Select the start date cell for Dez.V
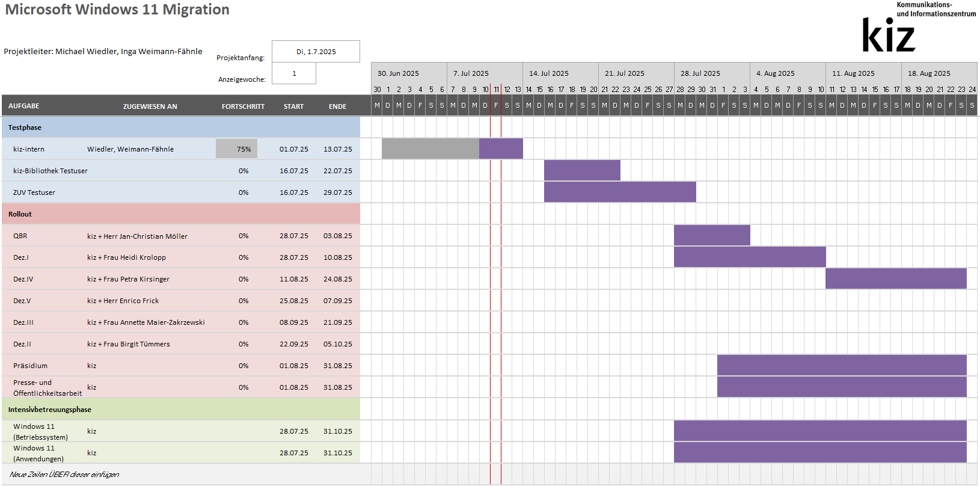 click(x=293, y=301)
